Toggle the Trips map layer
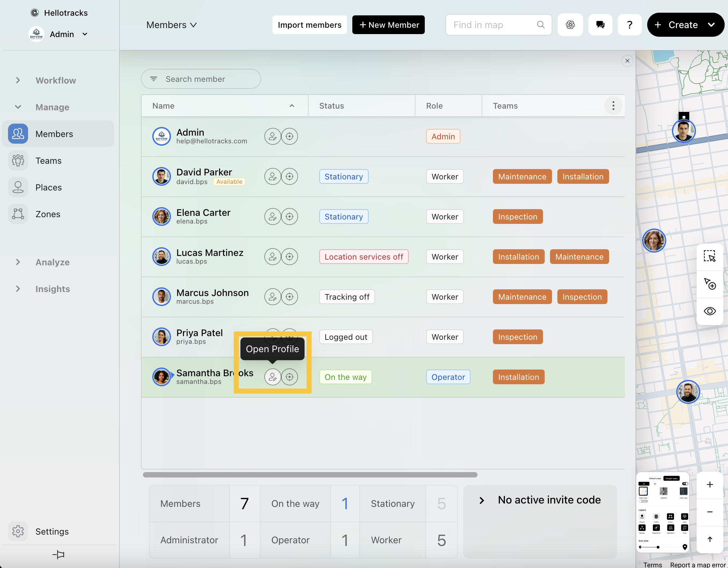 pos(685,528)
